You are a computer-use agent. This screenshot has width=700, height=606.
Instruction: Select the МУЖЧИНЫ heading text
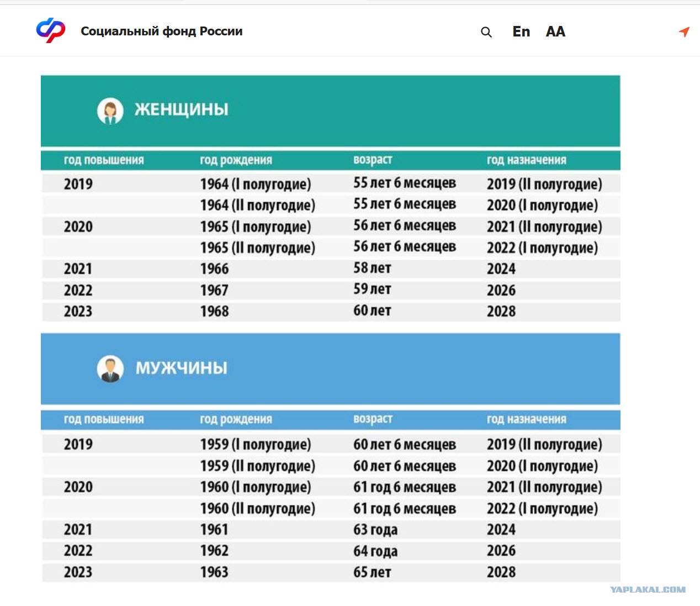coord(182,368)
